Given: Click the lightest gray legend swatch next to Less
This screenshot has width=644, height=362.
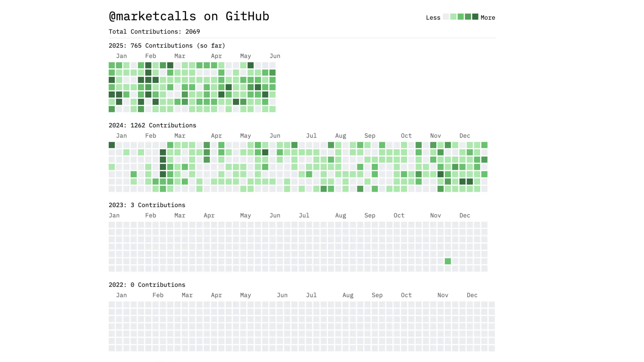Looking at the screenshot, I should click(x=446, y=17).
